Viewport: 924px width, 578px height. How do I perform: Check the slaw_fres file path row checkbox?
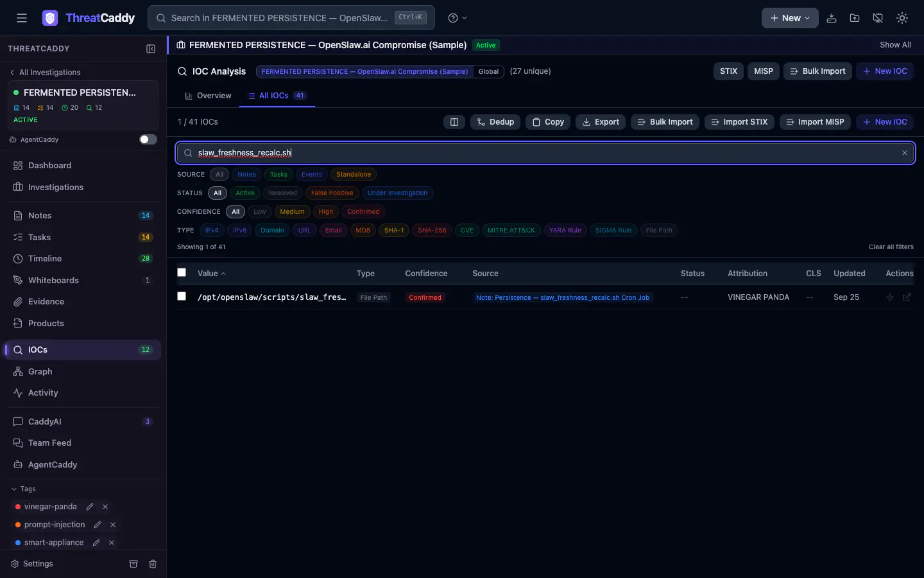coord(182,297)
